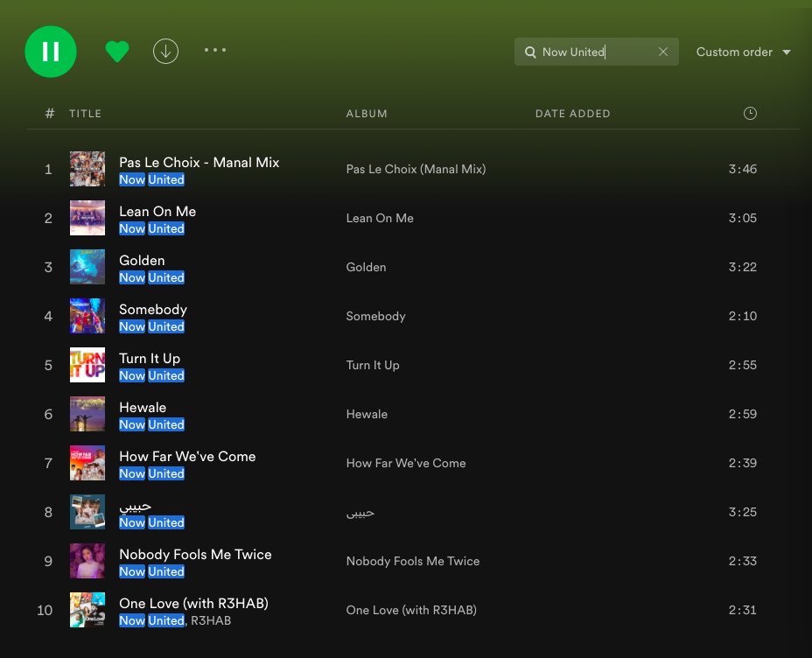The height and width of the screenshot is (658, 812).
Task: Select the Somebody song title
Action: pos(153,310)
